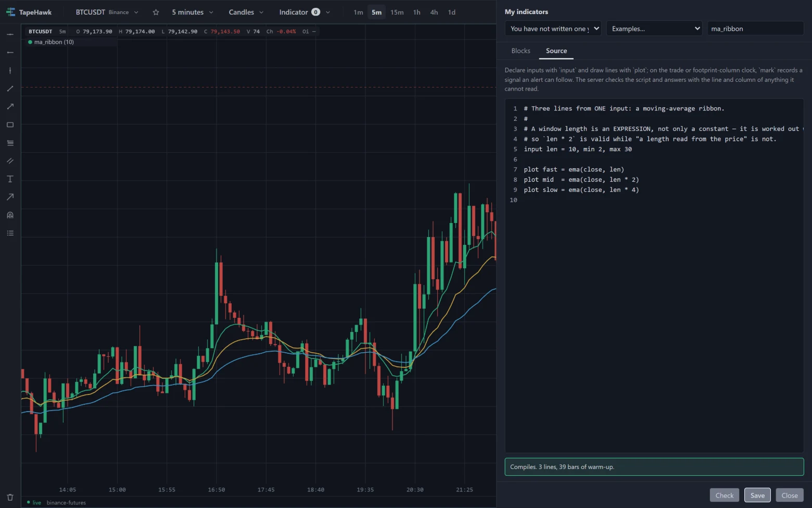Switch to the Blocks tab
812x508 pixels.
click(x=521, y=51)
